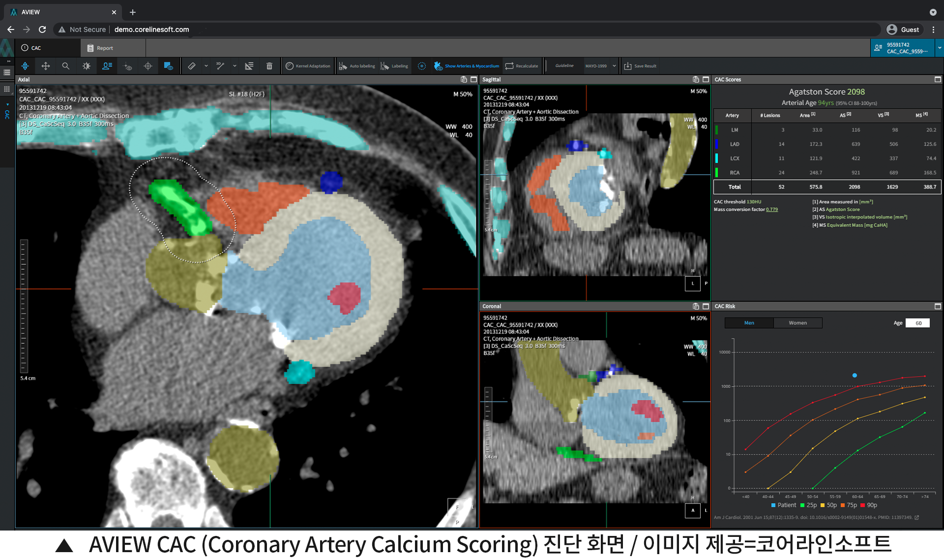This screenshot has height=560, width=944.
Task: Reload the browser page
Action: [42, 29]
